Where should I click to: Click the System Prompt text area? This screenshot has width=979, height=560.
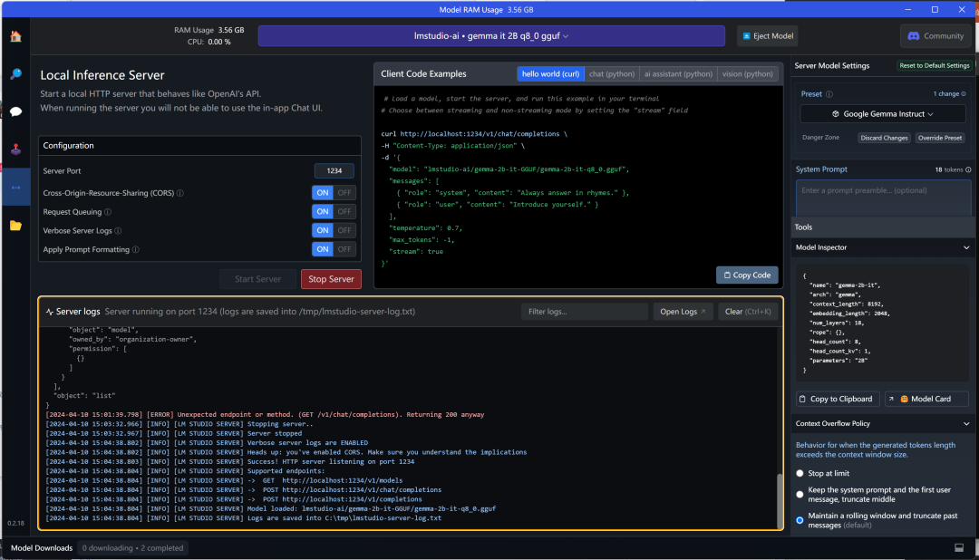[x=883, y=198]
